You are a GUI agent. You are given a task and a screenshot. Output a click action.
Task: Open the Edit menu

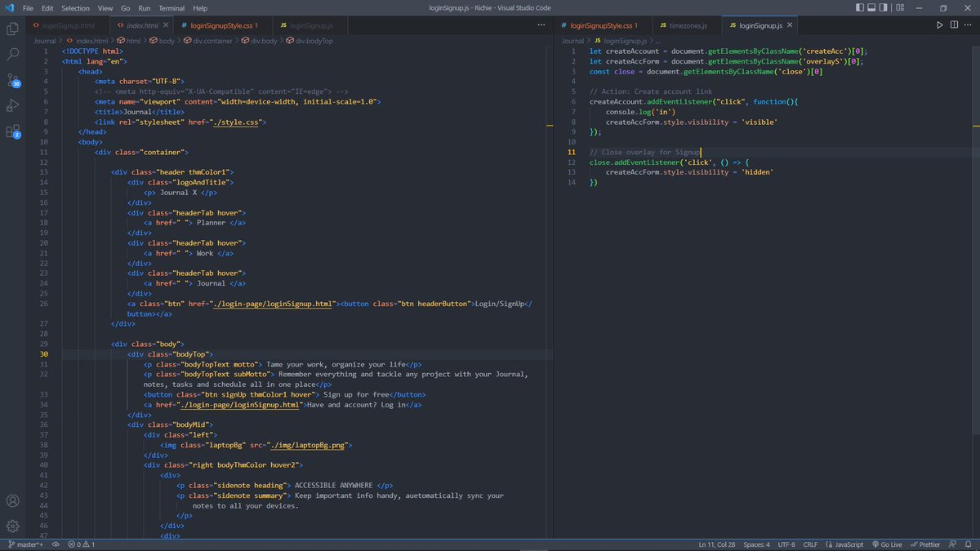tap(47, 7)
